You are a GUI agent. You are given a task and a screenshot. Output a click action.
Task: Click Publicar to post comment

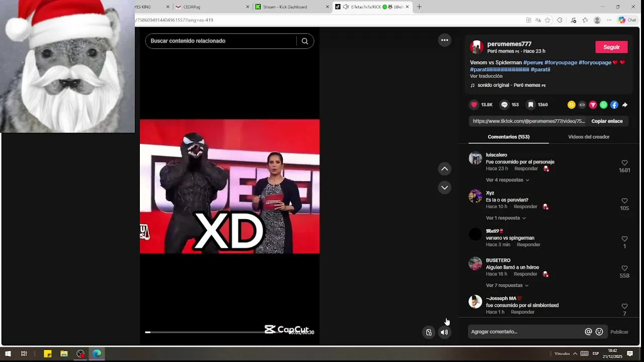(619, 332)
